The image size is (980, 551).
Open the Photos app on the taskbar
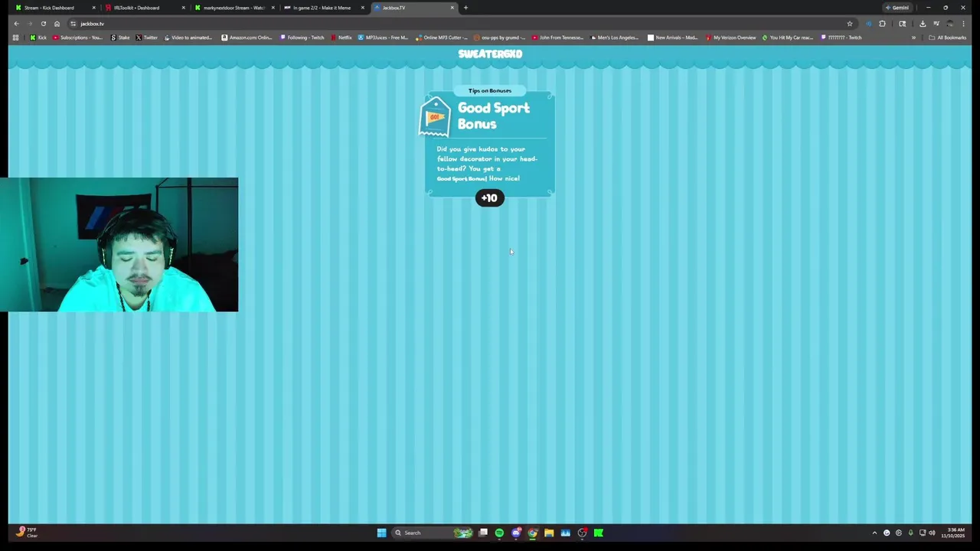[x=566, y=533]
